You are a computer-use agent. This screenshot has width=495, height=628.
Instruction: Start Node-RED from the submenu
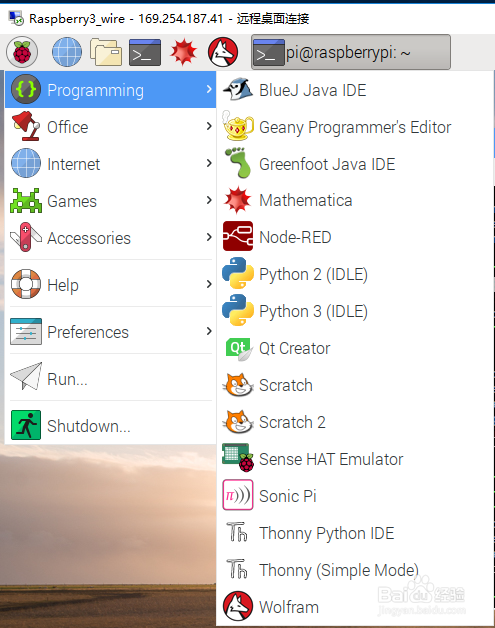tap(355, 237)
